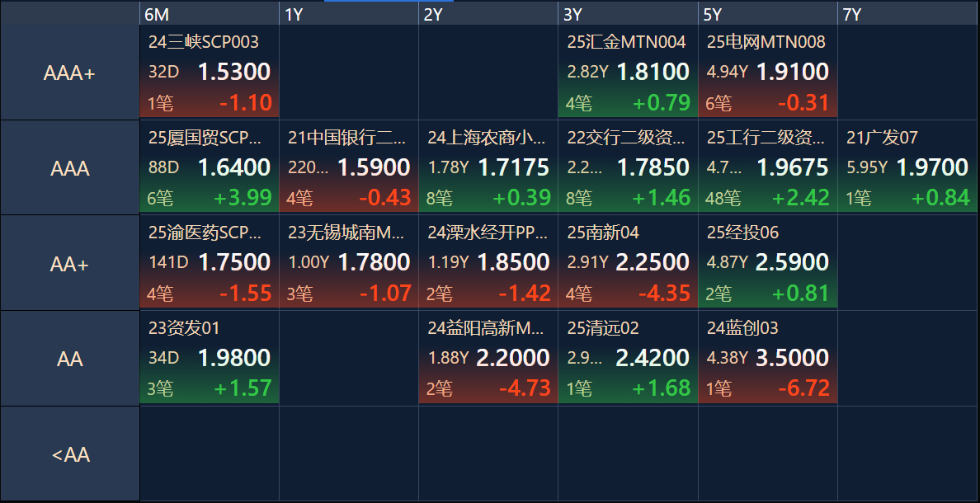Open the 25清远02 bond tile
This screenshot has height=503, width=980.
tap(628, 358)
